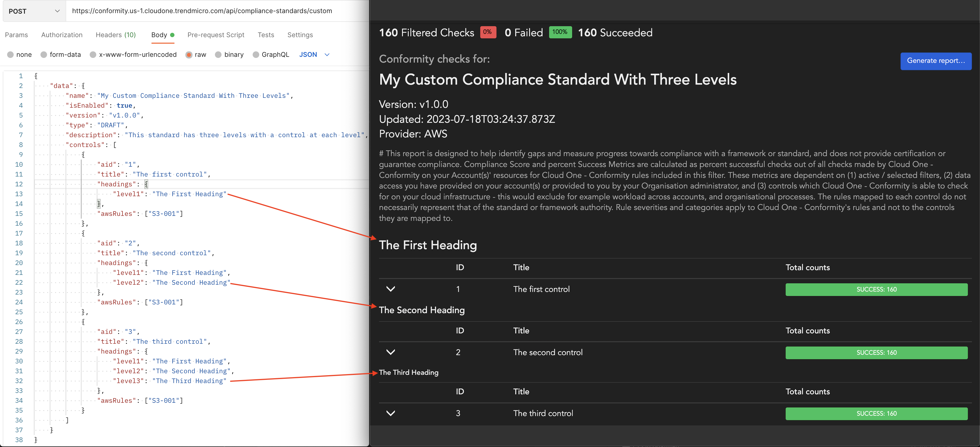Open the JSON format dropdown
This screenshot has height=447, width=980.
click(314, 55)
